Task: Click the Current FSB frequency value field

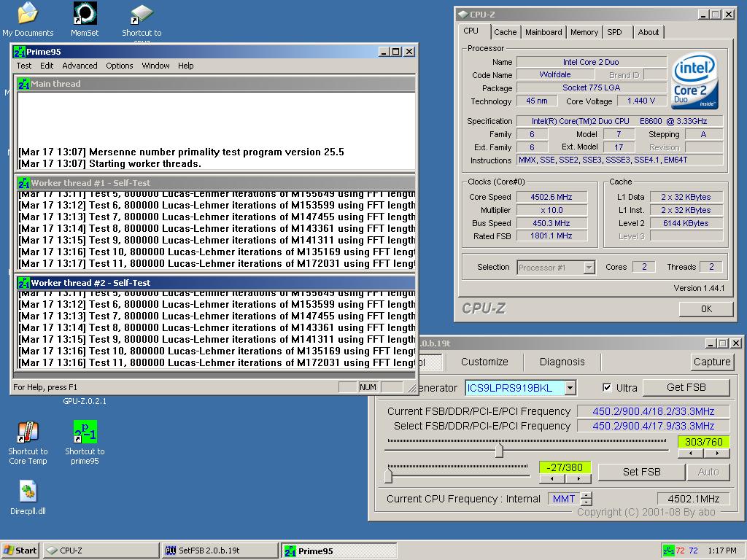Action: [653, 411]
